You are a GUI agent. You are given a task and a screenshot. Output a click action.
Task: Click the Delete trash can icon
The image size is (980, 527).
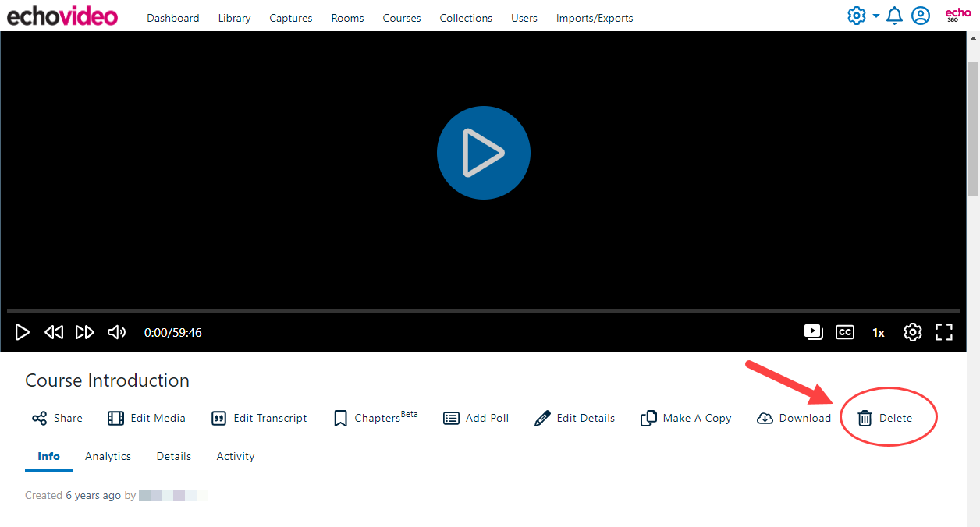pyautogui.click(x=865, y=419)
